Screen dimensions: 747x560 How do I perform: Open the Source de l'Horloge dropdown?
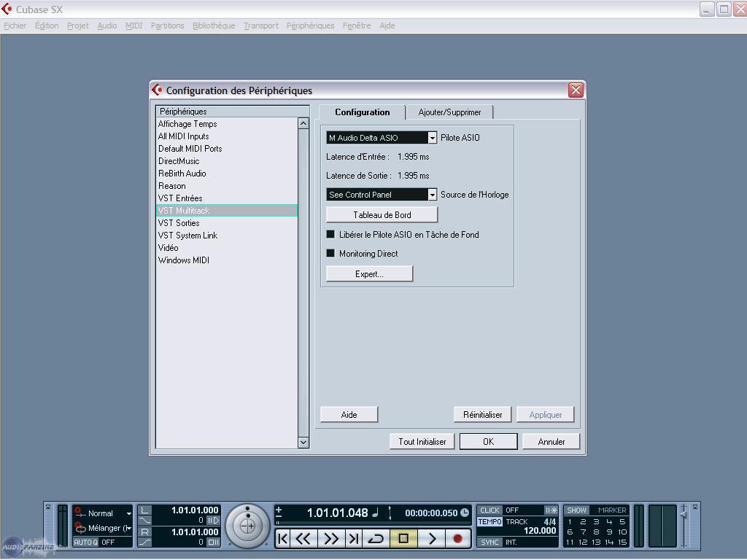[432, 194]
